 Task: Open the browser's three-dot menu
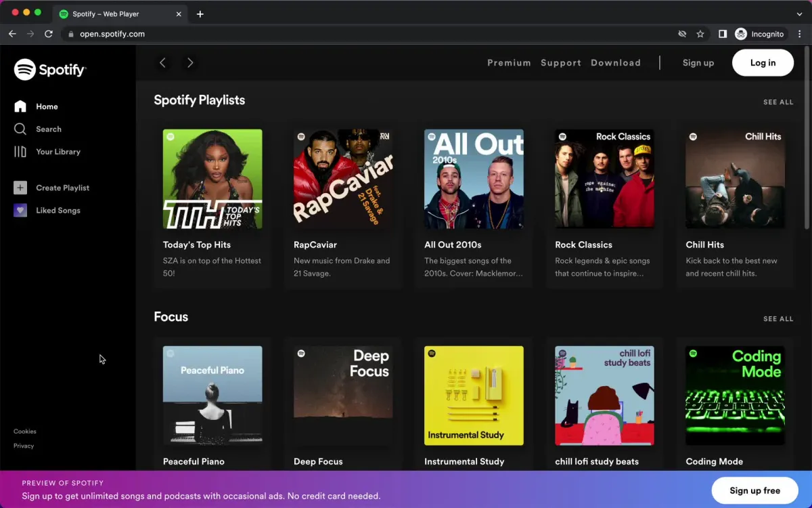(x=799, y=33)
